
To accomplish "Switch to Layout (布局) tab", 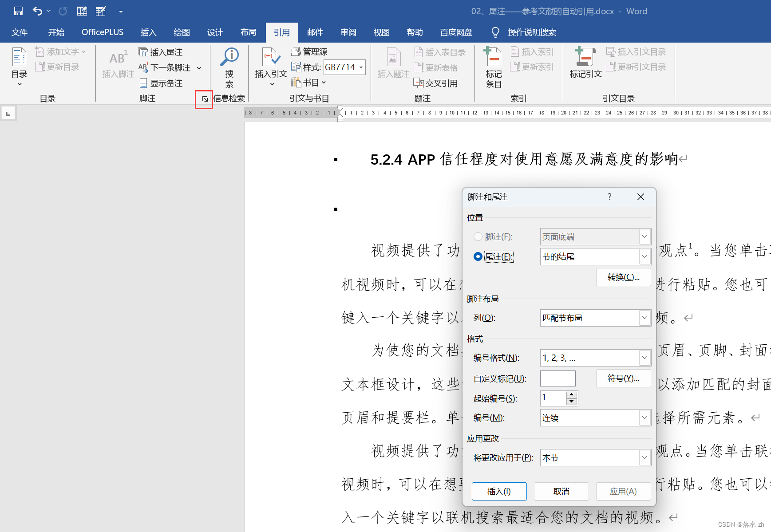I will point(248,32).
